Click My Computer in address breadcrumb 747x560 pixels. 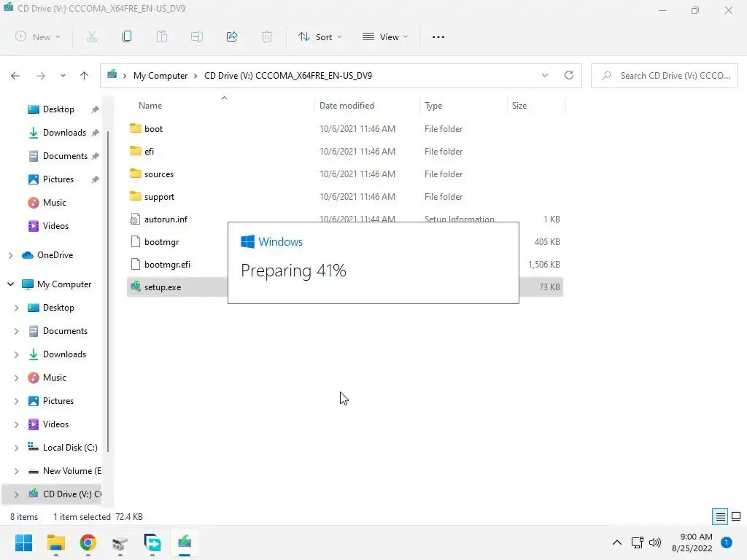[160, 76]
